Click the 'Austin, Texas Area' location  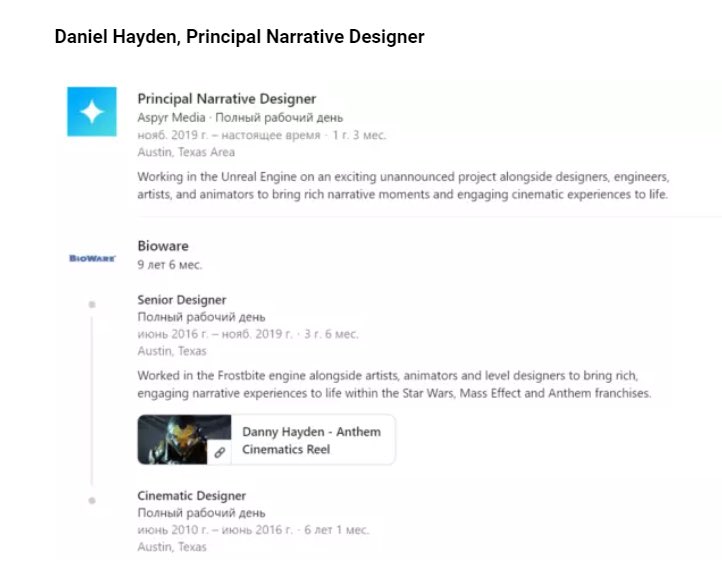[x=186, y=152]
